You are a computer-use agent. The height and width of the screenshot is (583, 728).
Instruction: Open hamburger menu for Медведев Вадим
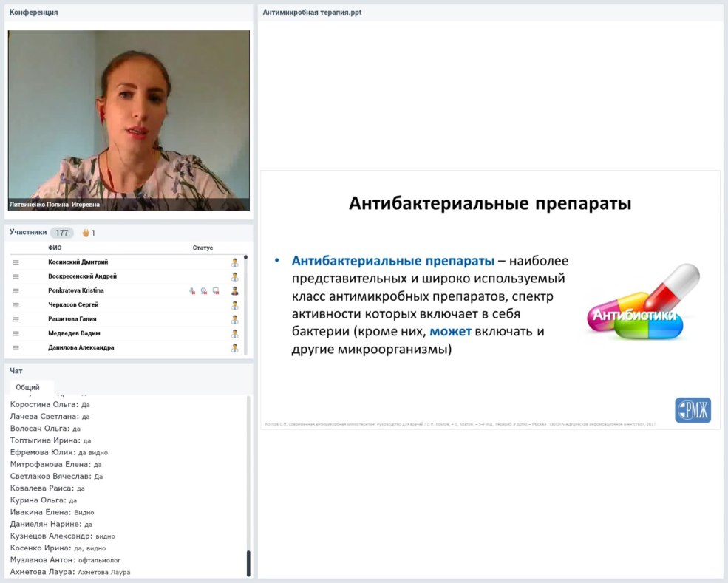click(16, 334)
